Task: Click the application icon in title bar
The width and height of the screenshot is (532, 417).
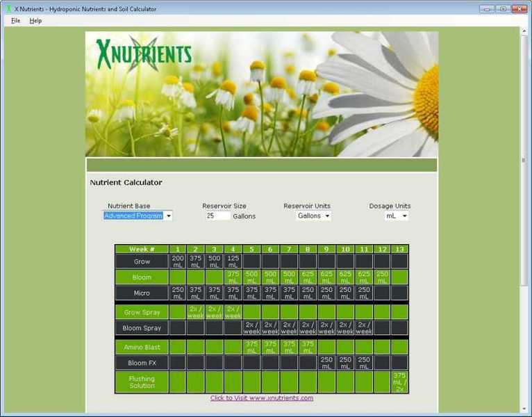Action: coord(8,9)
